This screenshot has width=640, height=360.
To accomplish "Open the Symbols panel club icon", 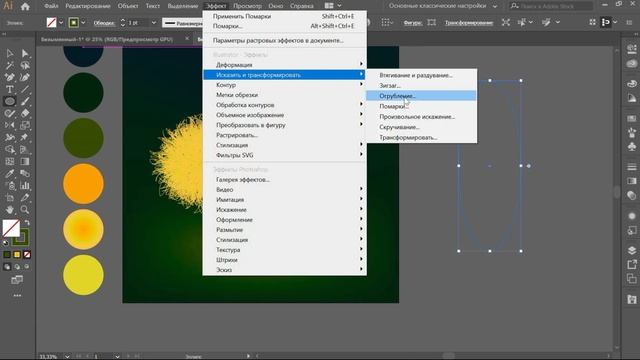I will [x=632, y=146].
